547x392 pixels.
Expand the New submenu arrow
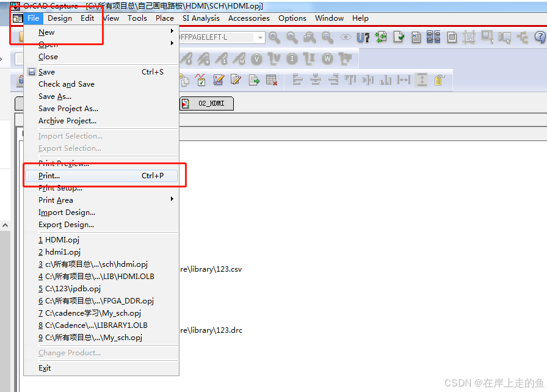[172, 31]
